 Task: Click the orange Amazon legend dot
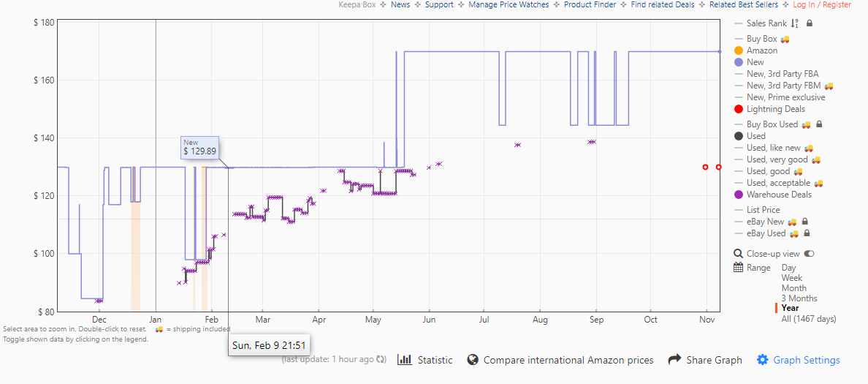click(739, 50)
